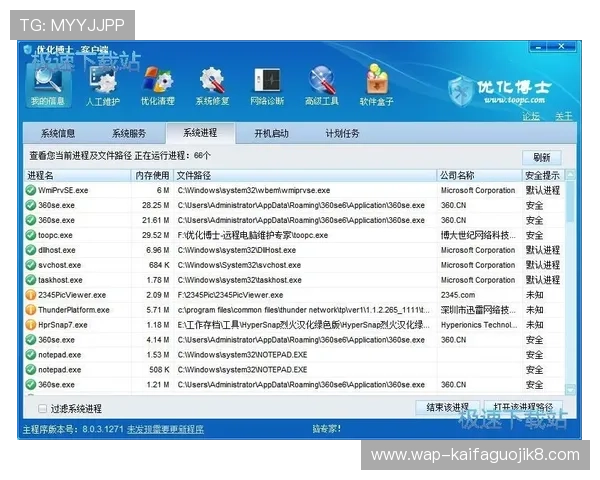
Task: Click status icon of 21.61 M 360se.exe
Action: tap(31, 220)
